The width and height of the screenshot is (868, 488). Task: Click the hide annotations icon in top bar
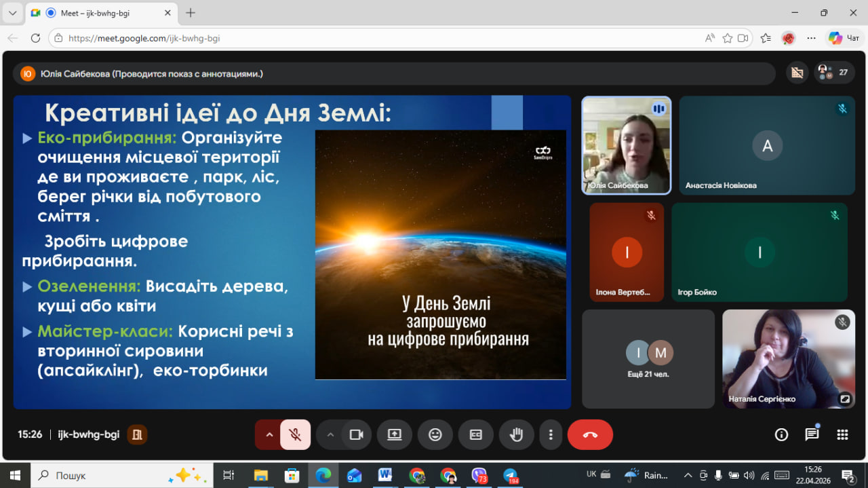[x=797, y=73]
